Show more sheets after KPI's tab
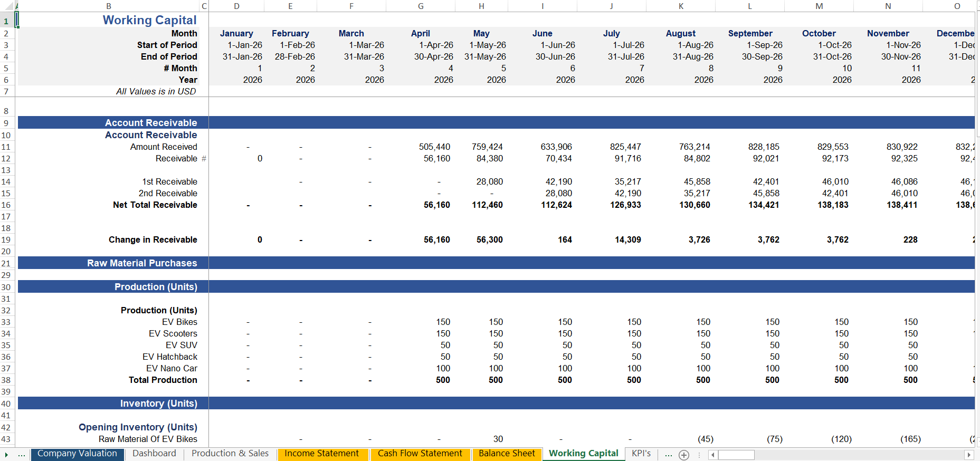Screen dimensions: 980x461 point(668,455)
